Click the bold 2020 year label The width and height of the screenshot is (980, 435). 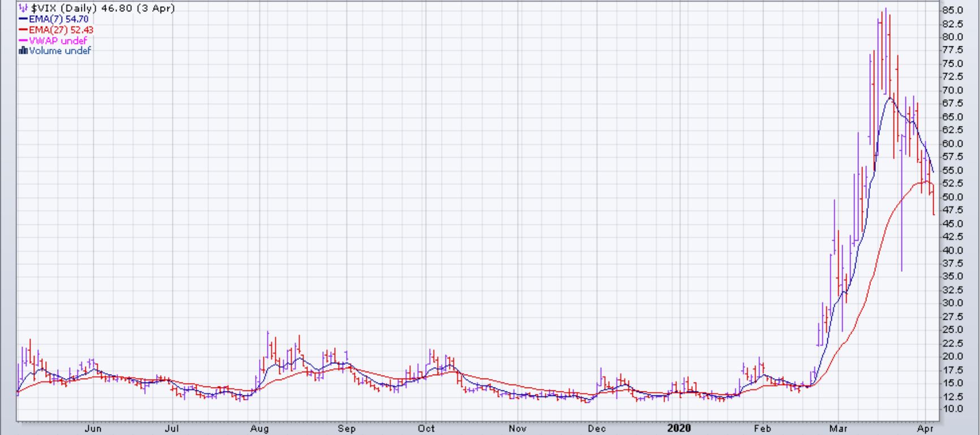click(x=679, y=428)
